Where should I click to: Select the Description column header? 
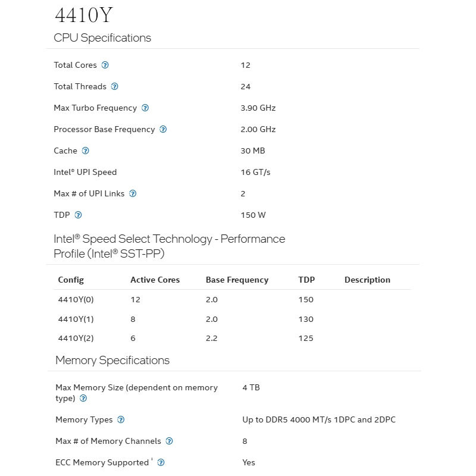pyautogui.click(x=367, y=280)
